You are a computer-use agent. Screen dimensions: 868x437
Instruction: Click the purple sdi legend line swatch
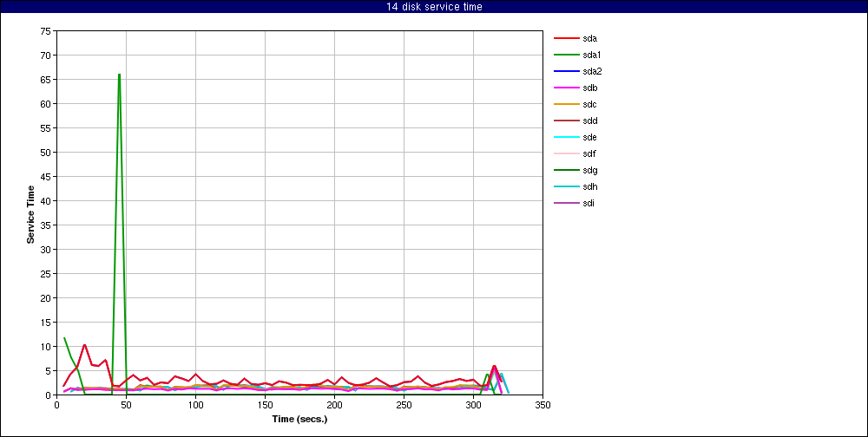(x=565, y=203)
